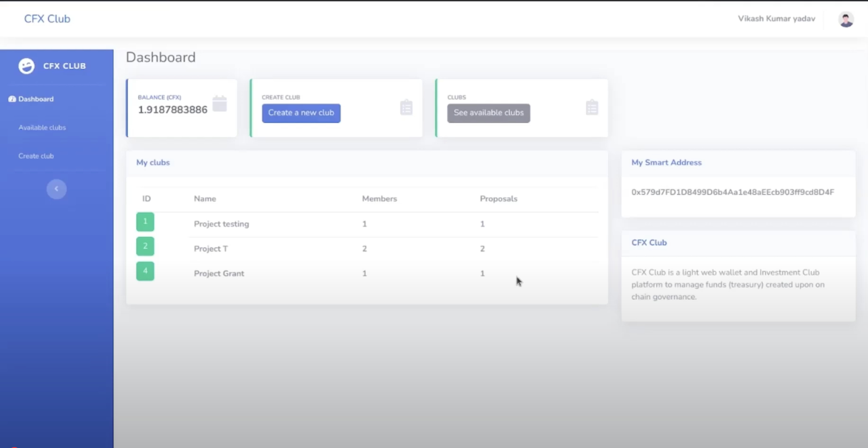Collapse the sidebar with the chevron toggle

point(57,189)
